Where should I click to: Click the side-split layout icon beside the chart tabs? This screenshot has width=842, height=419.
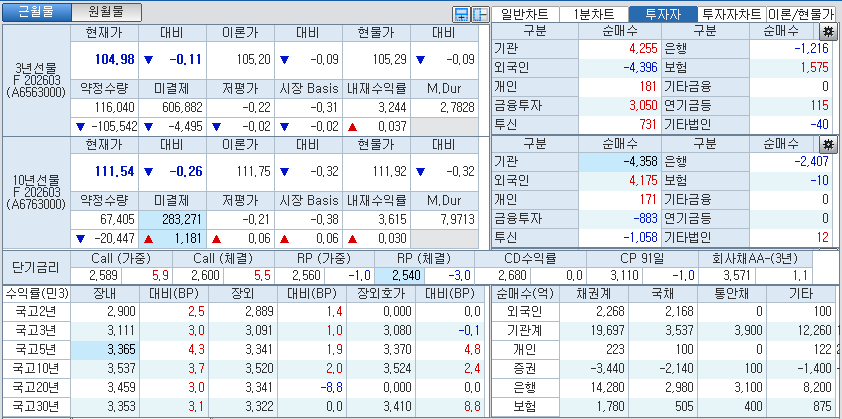pyautogui.click(x=479, y=15)
